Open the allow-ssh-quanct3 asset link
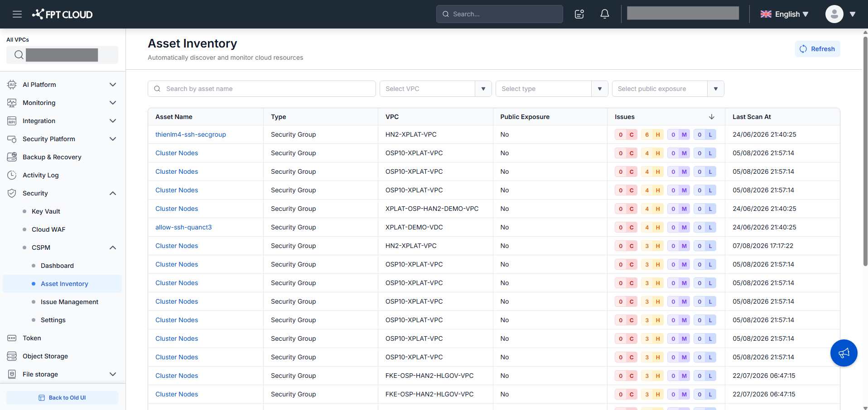This screenshot has width=868, height=410. click(x=183, y=227)
